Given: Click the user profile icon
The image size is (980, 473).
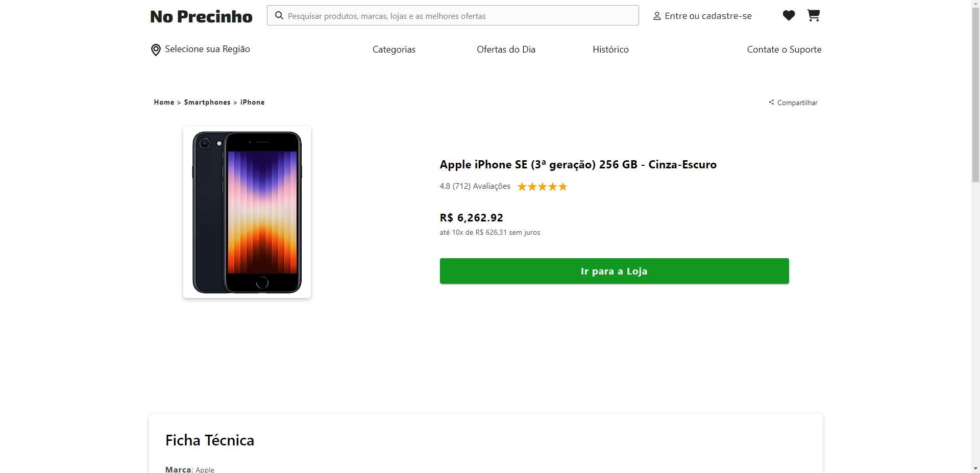Looking at the screenshot, I should 657,16.
